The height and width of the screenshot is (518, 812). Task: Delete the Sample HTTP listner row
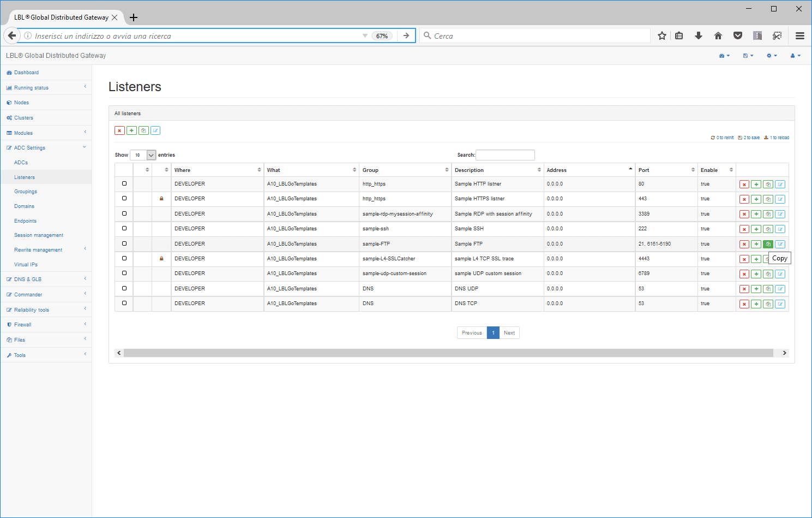pos(744,184)
